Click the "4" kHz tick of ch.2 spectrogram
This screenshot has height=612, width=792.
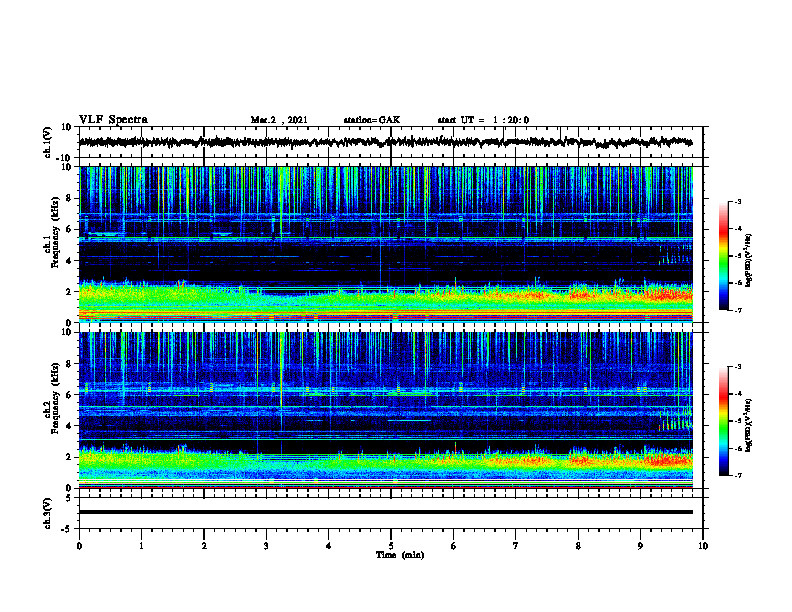70,426
